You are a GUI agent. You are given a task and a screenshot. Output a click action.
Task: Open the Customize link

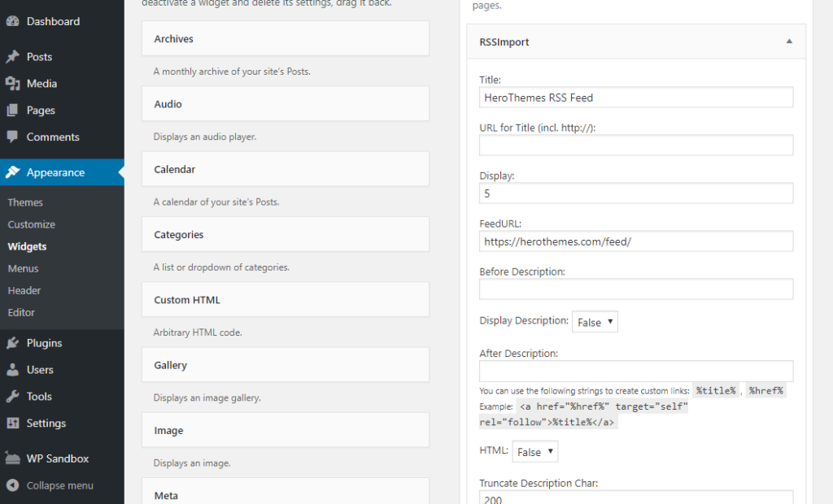pyautogui.click(x=31, y=224)
